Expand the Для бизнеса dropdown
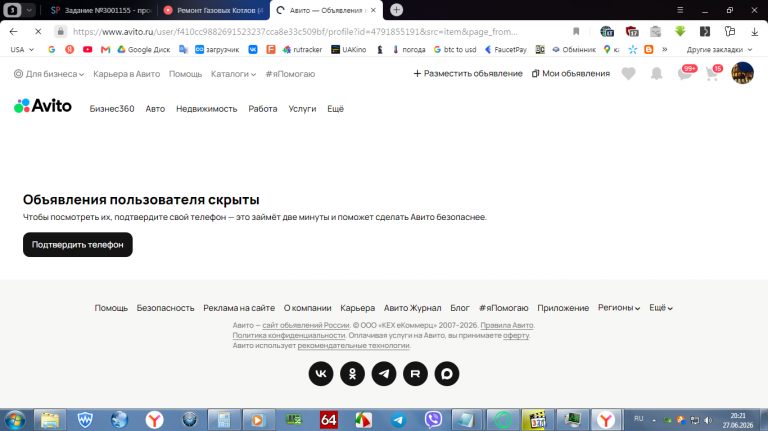The height and width of the screenshot is (431, 768). pos(49,74)
